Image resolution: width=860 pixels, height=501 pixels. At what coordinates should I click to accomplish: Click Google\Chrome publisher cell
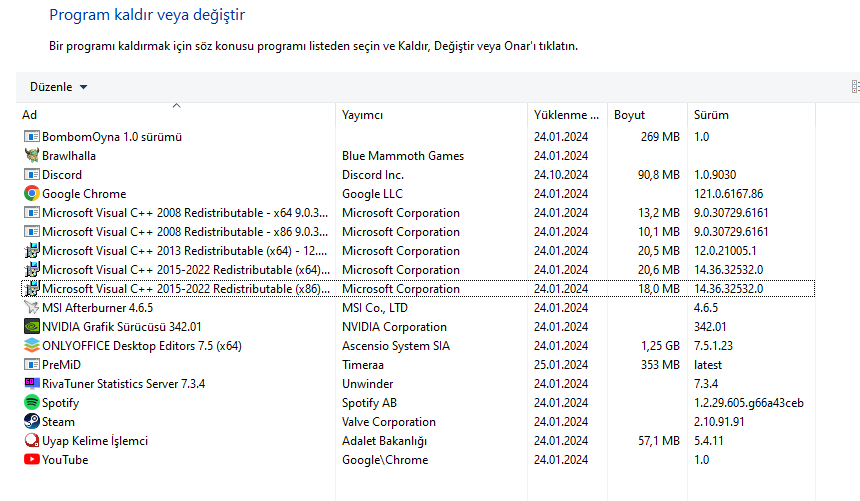coord(385,460)
